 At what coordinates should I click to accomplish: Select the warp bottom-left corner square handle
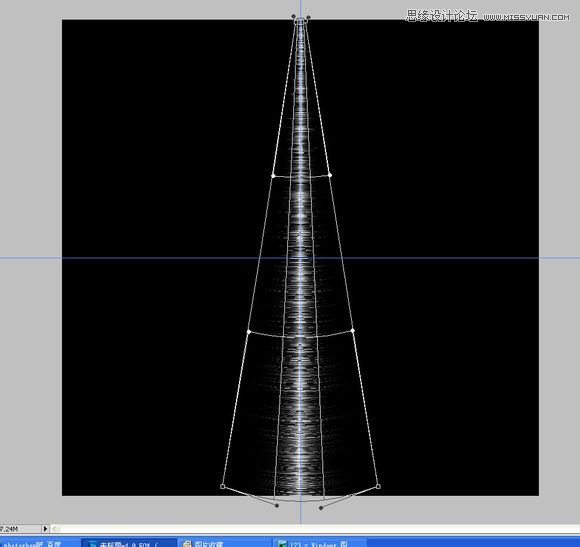(x=223, y=486)
